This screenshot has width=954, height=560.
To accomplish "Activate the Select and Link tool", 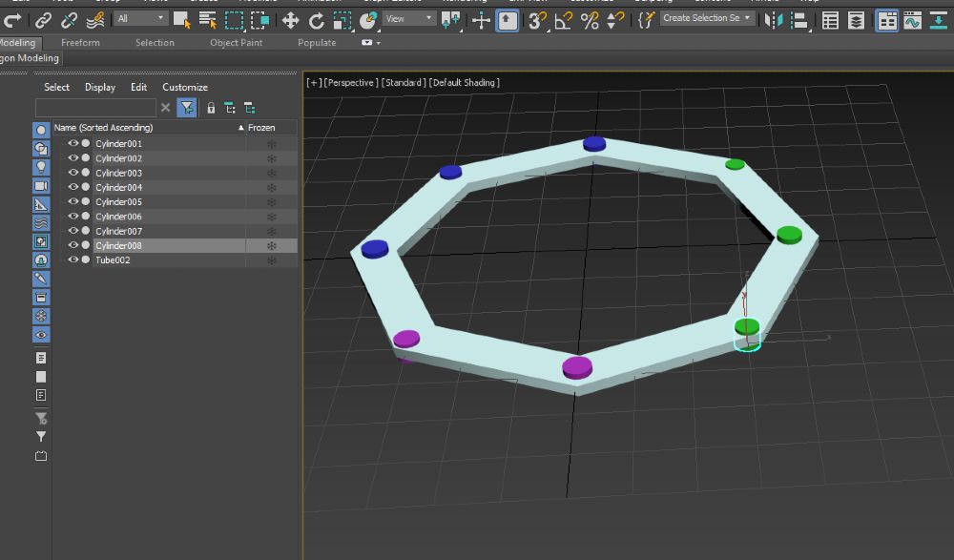I will pyautogui.click(x=43, y=21).
